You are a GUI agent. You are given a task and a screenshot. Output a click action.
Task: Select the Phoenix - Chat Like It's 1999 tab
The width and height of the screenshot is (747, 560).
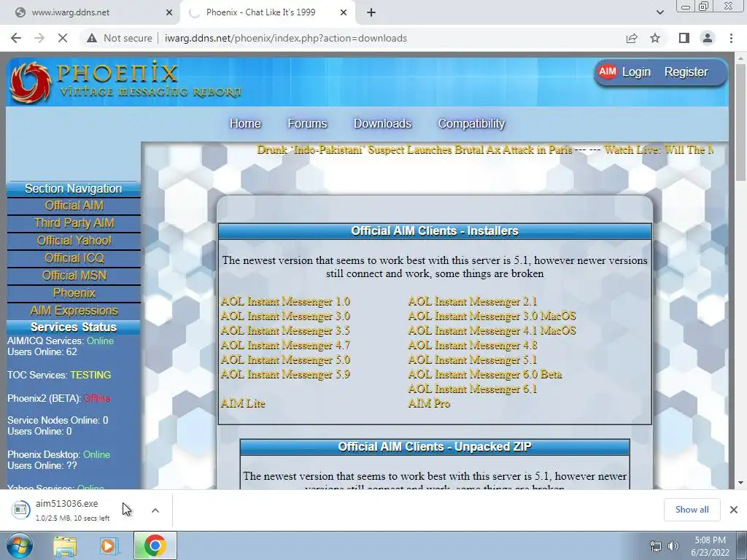tap(268, 13)
